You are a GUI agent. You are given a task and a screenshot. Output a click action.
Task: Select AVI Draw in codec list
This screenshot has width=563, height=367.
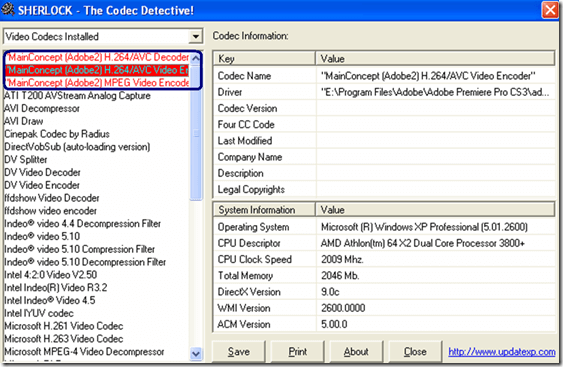pyautogui.click(x=24, y=121)
